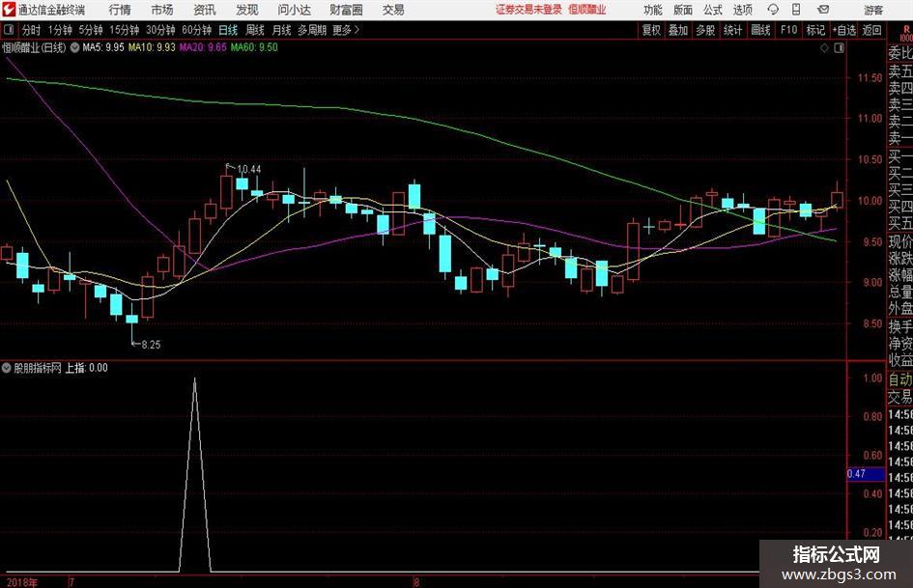Click the 2018年 date label on time axis

tap(21, 582)
